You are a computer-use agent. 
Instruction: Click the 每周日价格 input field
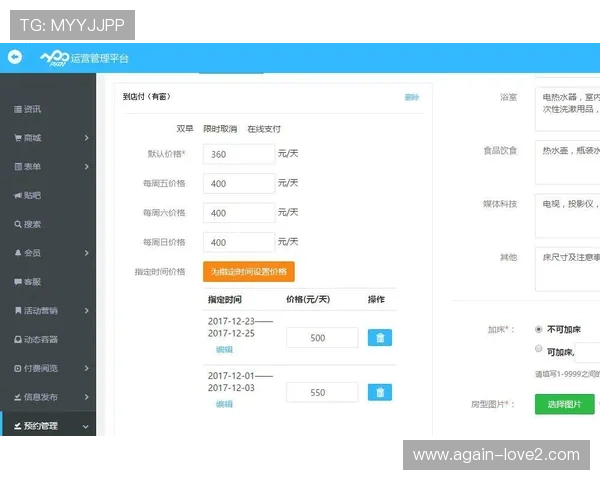click(239, 242)
